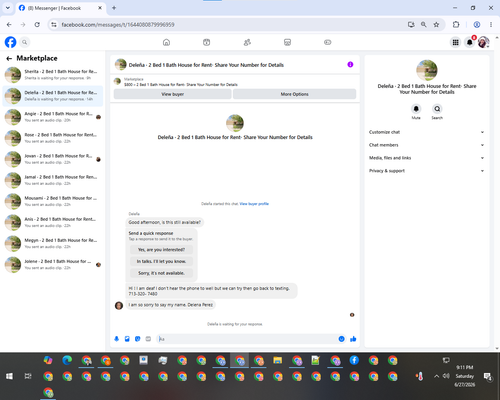Open the View buyer profile link
The image size is (500, 400).
(254, 204)
